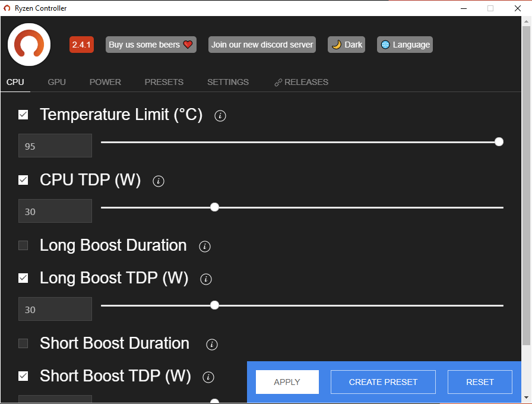Show info for Long Boost Duration
Image resolution: width=532 pixels, height=404 pixels.
205,247
